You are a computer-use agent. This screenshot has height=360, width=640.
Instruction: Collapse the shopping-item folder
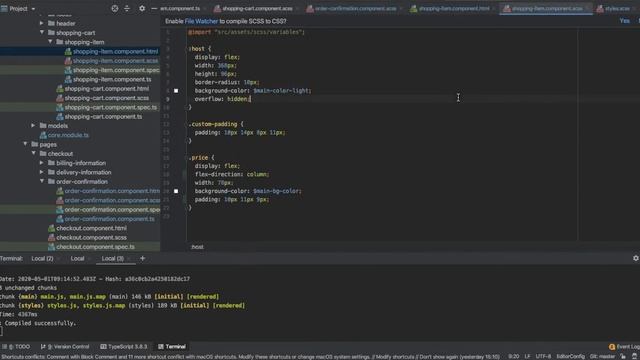(x=50, y=42)
